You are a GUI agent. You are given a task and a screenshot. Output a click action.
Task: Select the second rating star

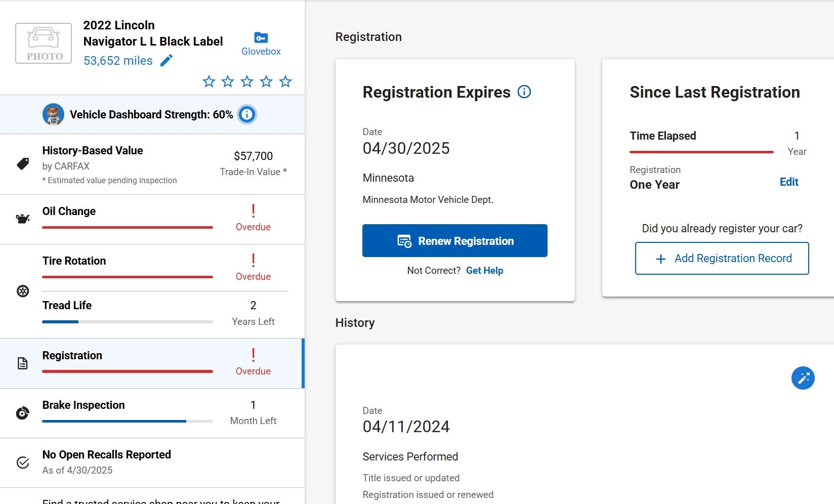pos(228,81)
